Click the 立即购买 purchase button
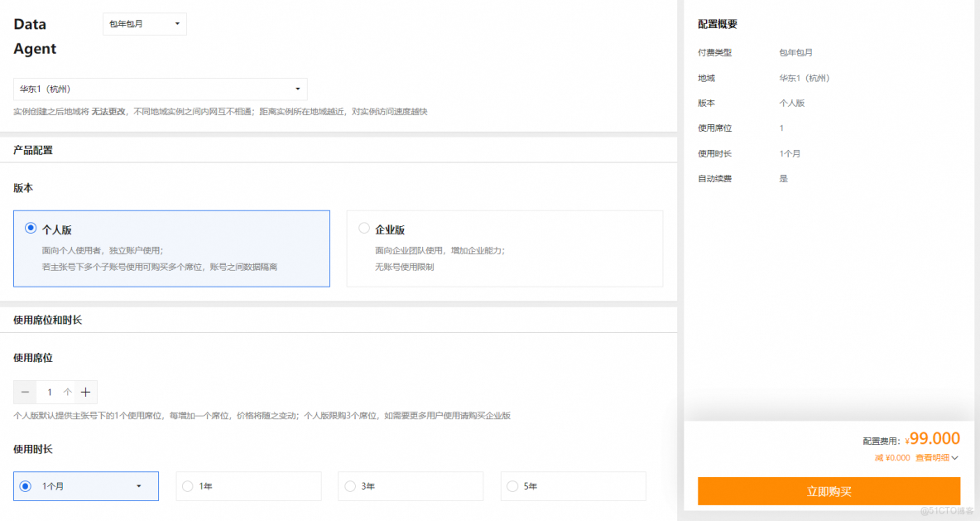 [x=829, y=491]
